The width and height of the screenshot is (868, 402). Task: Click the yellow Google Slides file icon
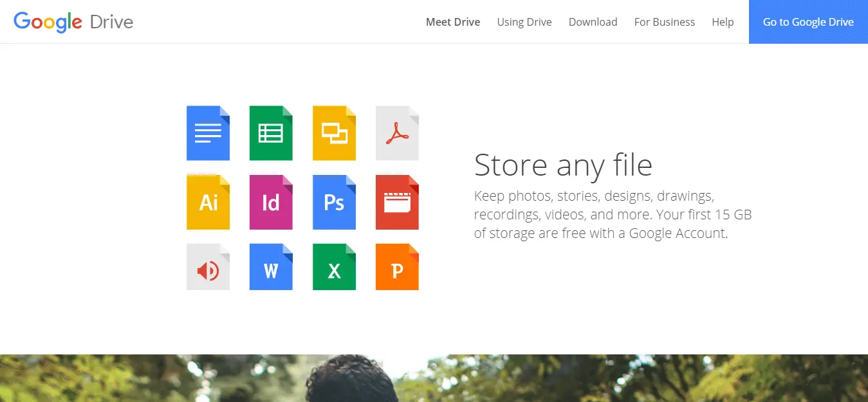(334, 133)
